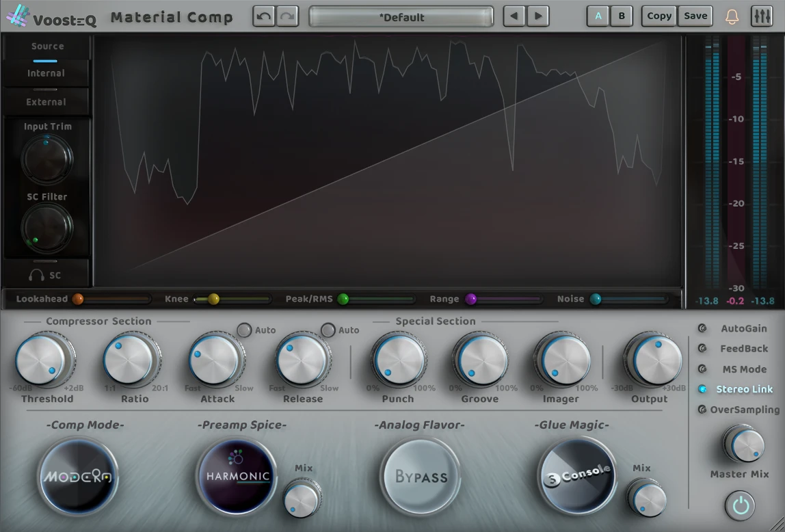
Task: Enable the AutoGain option
Action: pyautogui.click(x=702, y=328)
